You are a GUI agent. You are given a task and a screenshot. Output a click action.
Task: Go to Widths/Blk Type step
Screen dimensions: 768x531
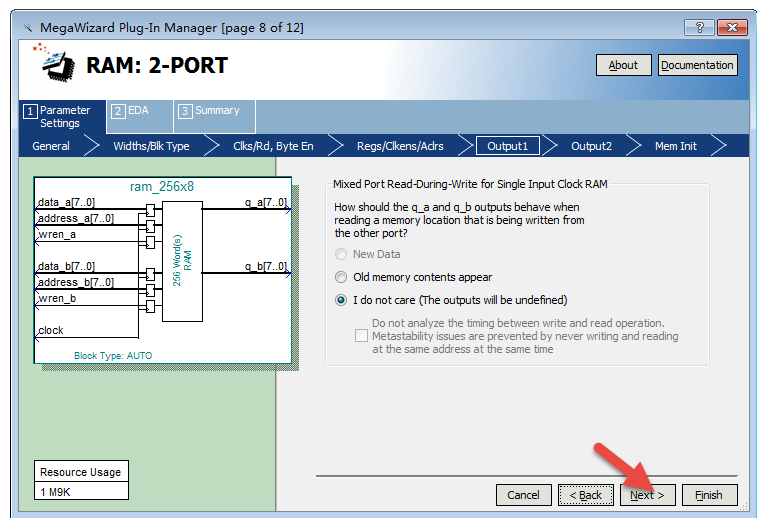click(x=151, y=146)
